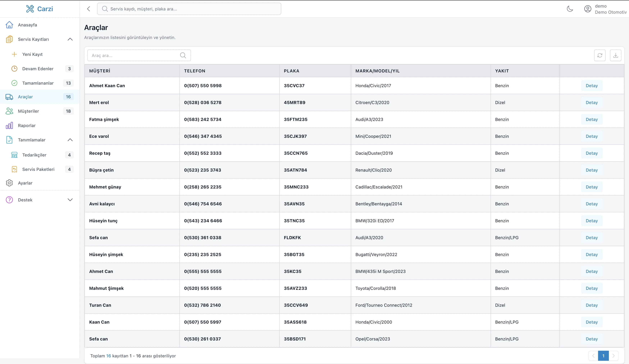Open Detay for plate 35CJK397

tap(592, 136)
